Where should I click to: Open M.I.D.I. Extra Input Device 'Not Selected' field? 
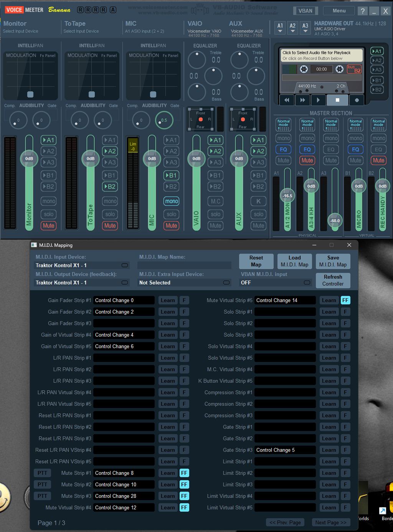[x=184, y=283]
